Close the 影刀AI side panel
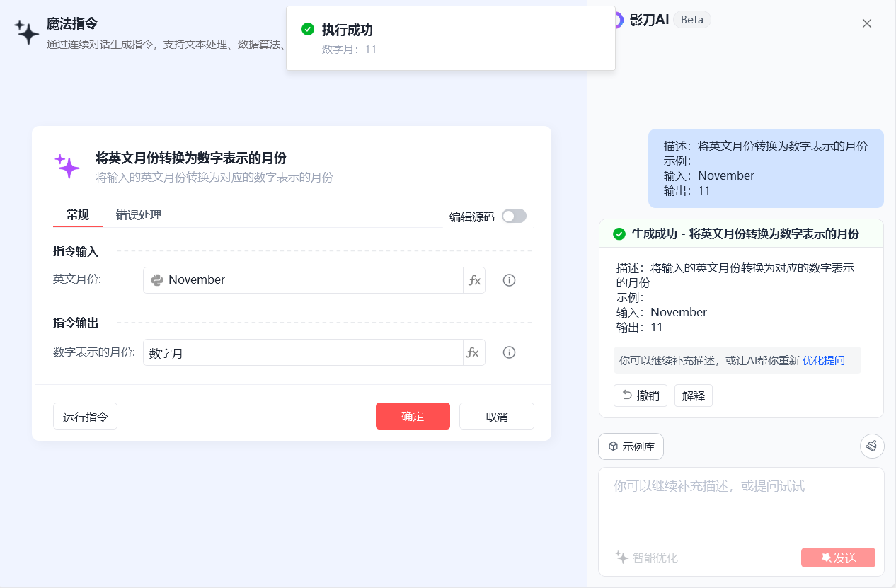Image resolution: width=896 pixels, height=588 pixels. (866, 23)
